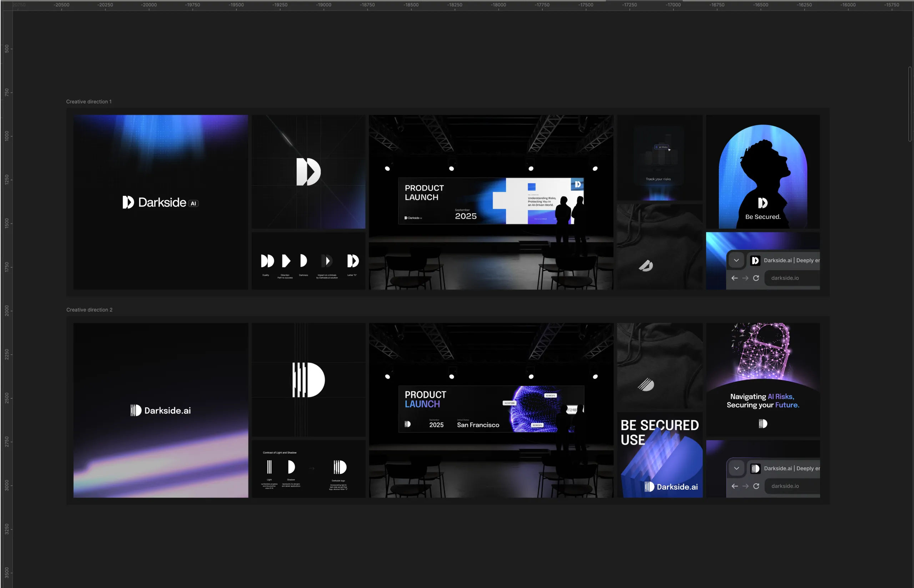The height and width of the screenshot is (588, 914).
Task: Select the "Creative direction 2" frame label
Action: tap(89, 310)
